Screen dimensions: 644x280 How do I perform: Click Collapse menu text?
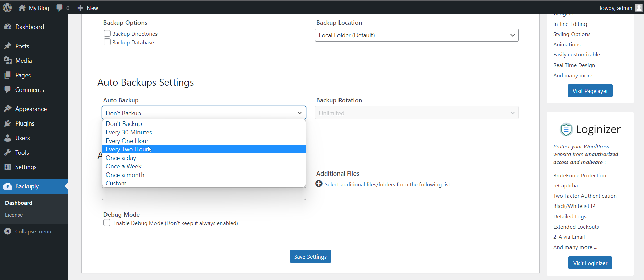pyautogui.click(x=33, y=231)
